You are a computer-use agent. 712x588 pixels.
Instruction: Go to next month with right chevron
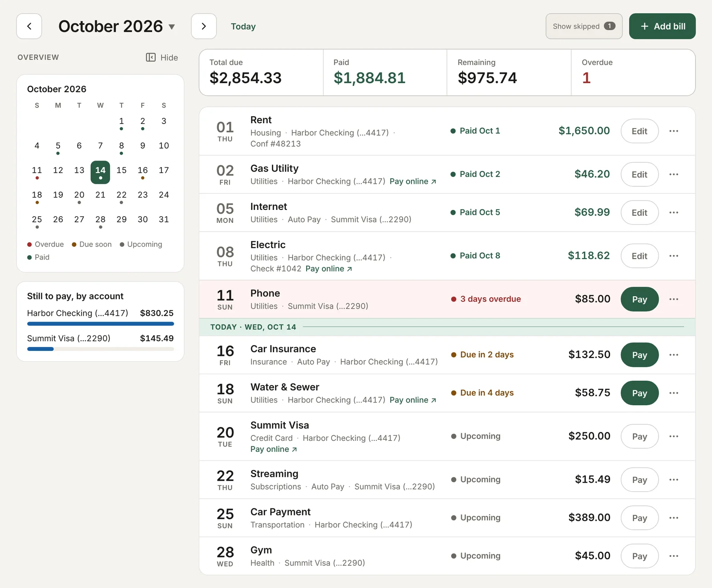pos(204,26)
